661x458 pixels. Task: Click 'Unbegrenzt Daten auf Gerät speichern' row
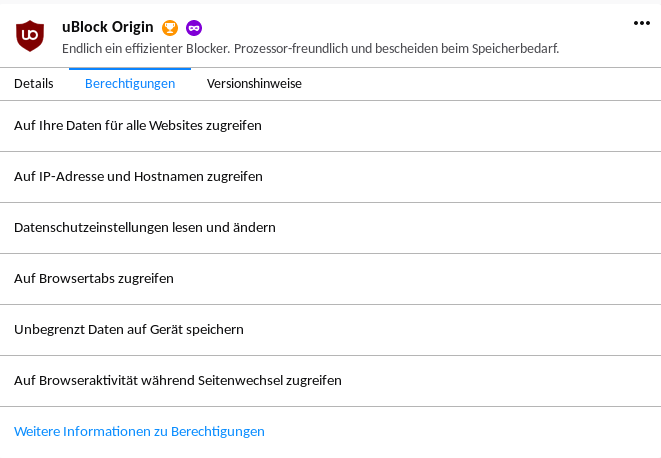pos(330,330)
